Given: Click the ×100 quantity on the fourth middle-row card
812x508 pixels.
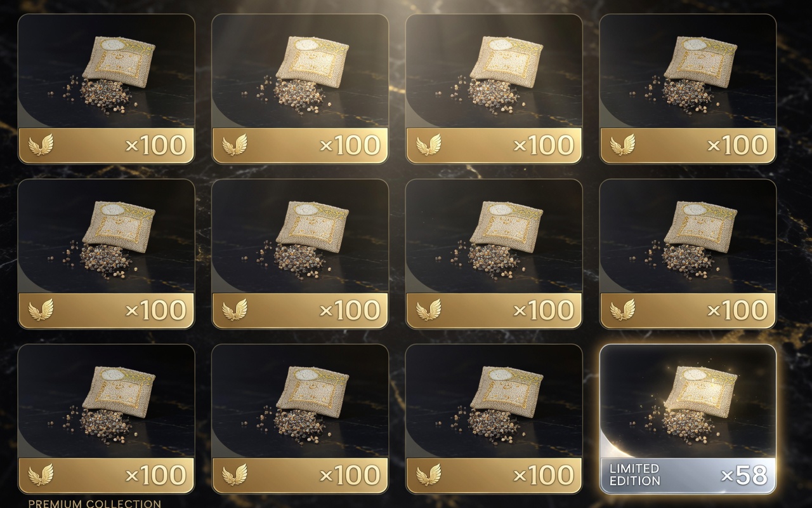Looking at the screenshot, I should click(x=738, y=311).
